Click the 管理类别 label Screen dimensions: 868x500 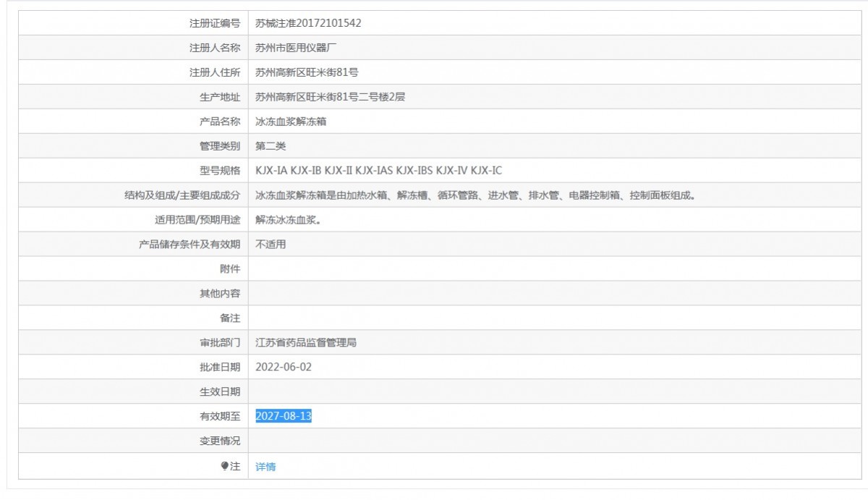(x=220, y=146)
